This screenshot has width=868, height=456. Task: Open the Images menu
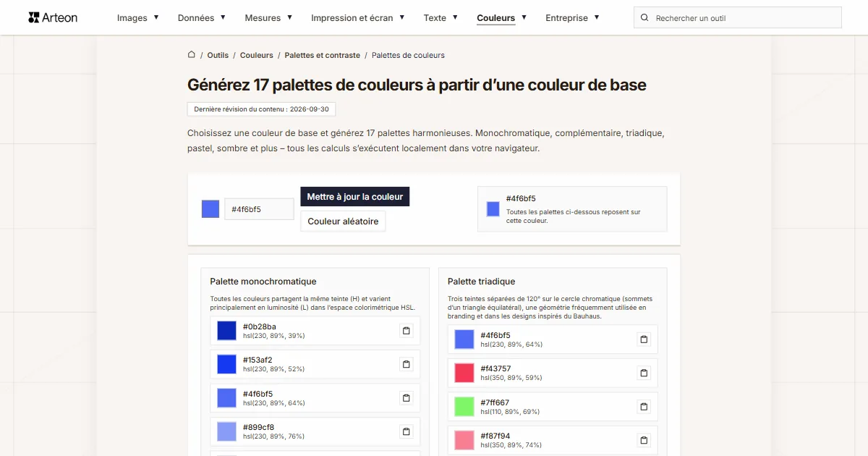[x=138, y=18]
